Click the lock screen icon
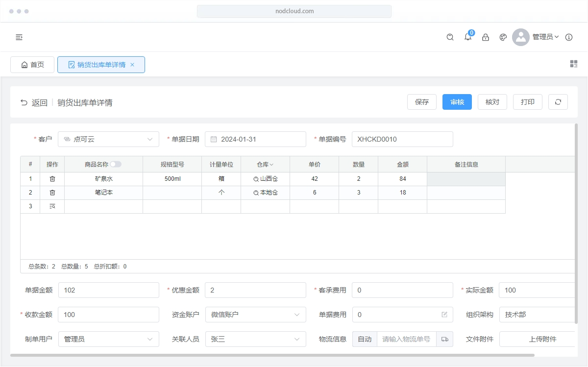The image size is (588, 367). [486, 37]
